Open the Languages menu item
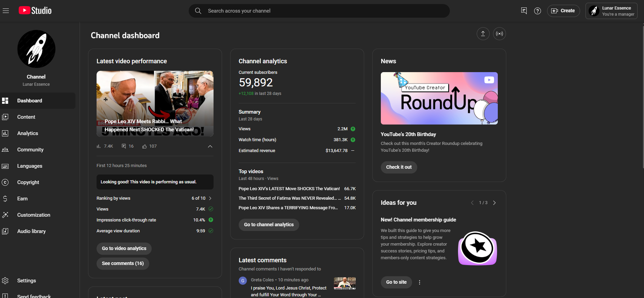The width and height of the screenshot is (644, 298). click(38, 166)
